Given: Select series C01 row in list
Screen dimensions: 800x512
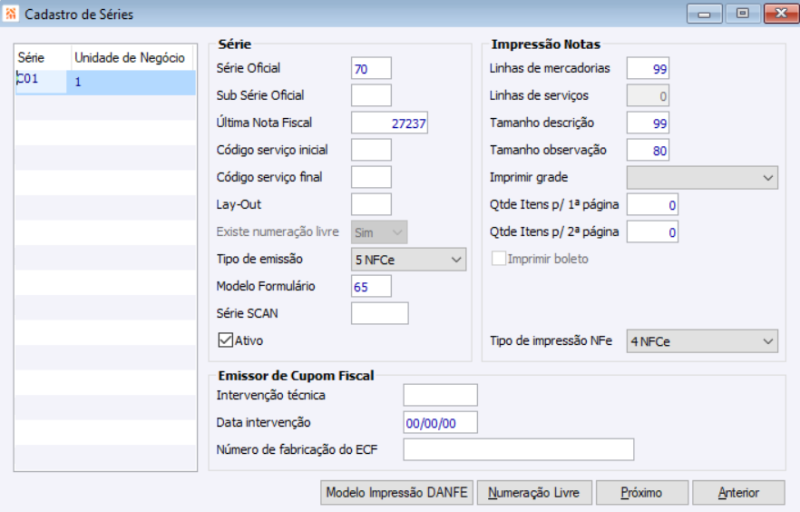Looking at the screenshot, I should tap(105, 82).
